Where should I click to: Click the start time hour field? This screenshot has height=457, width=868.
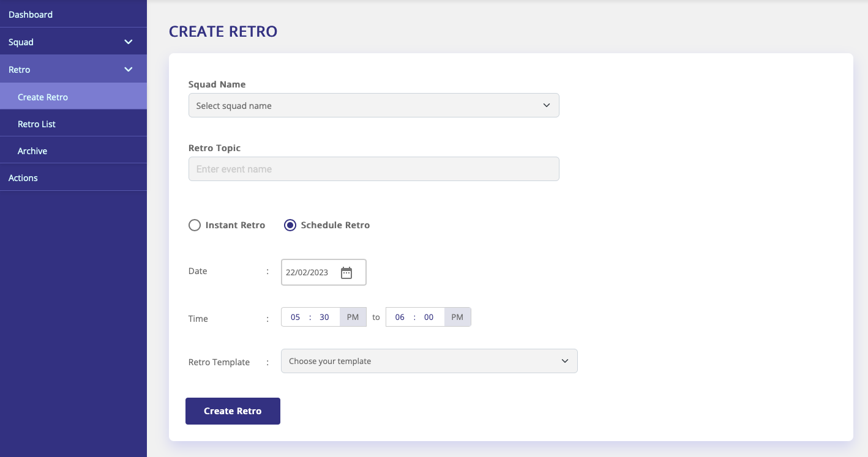coord(296,317)
